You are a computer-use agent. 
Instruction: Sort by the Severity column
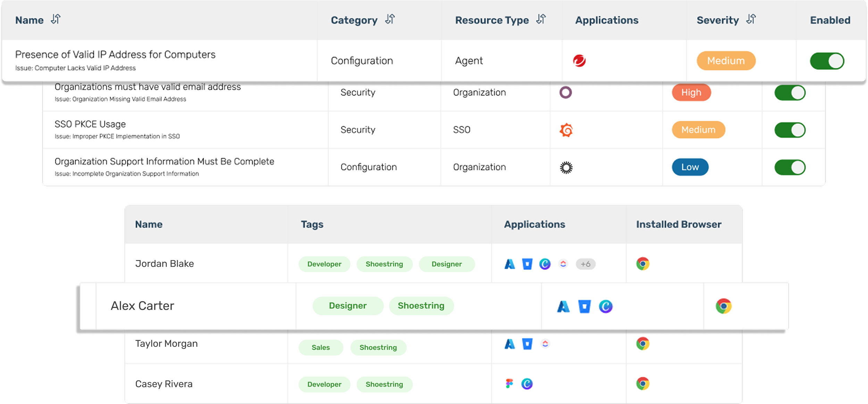pyautogui.click(x=751, y=19)
